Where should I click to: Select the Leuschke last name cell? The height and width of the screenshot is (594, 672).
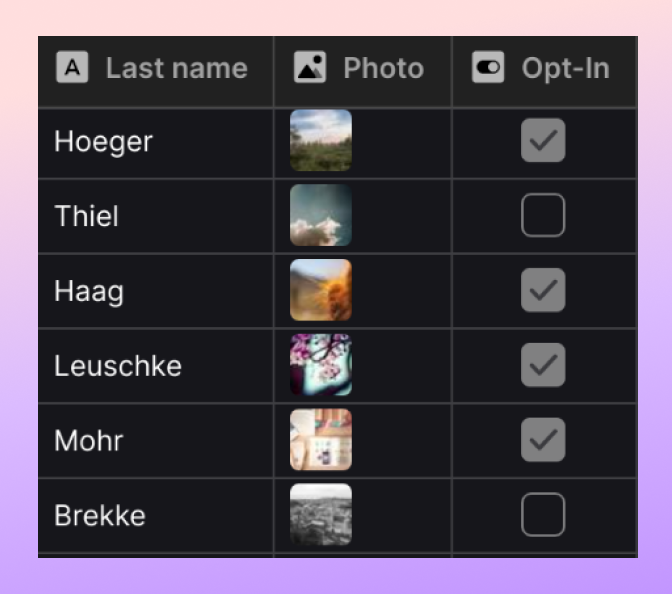point(117,365)
